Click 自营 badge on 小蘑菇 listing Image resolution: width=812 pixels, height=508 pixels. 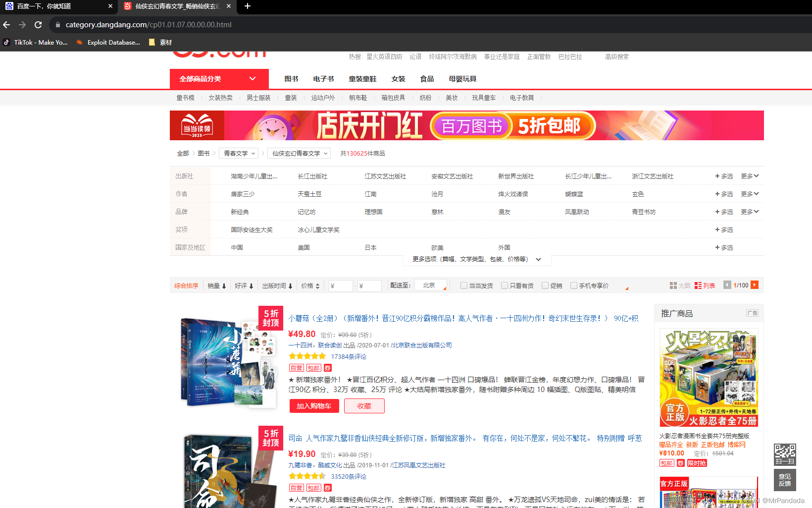pos(297,368)
